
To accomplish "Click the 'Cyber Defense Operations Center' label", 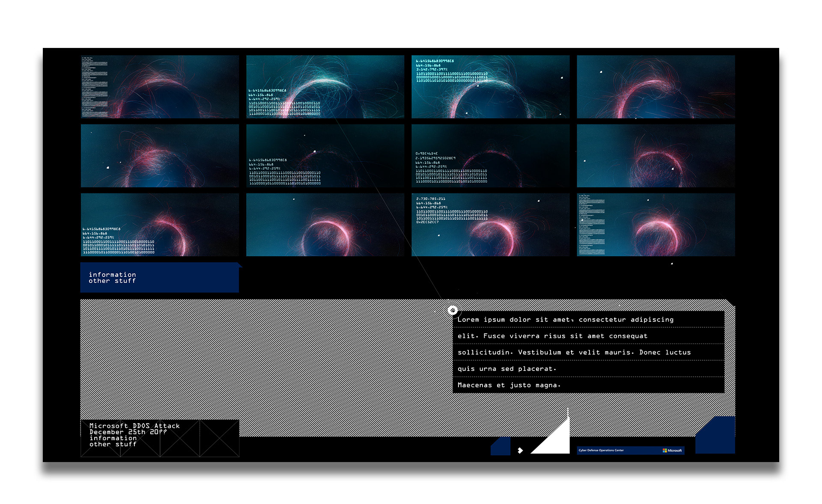I will (x=601, y=450).
